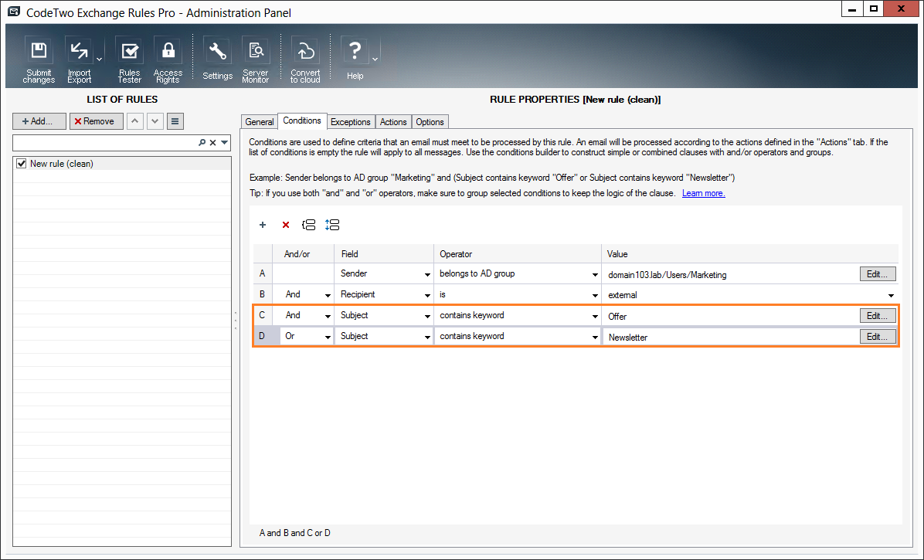Add condition with plus icon

(263, 225)
